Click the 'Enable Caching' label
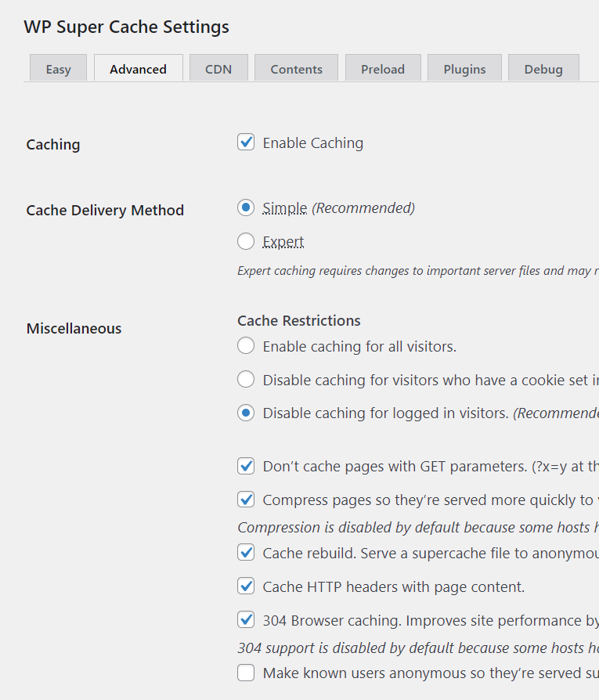The height and width of the screenshot is (700, 599). (313, 143)
